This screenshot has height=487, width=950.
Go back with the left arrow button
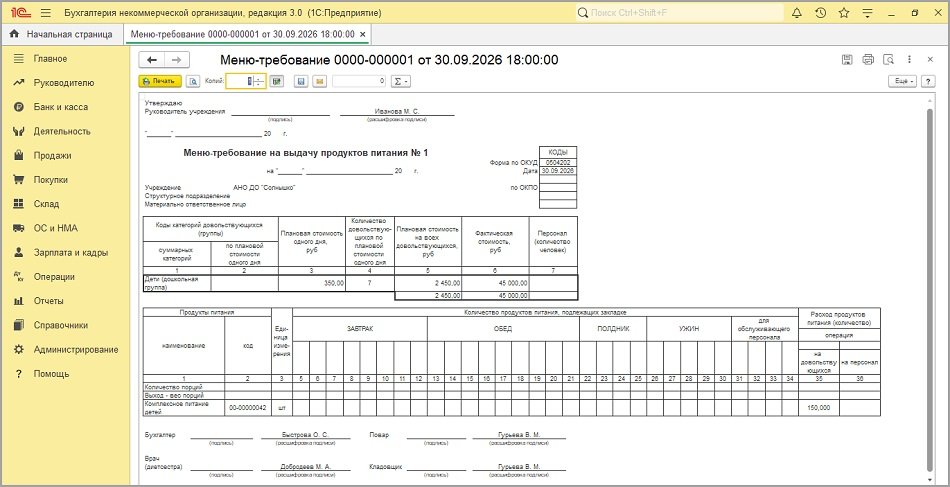coord(152,60)
